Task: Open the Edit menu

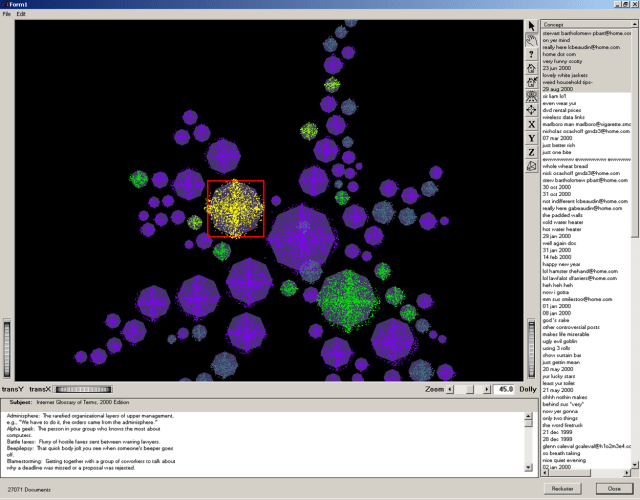Action: [x=21, y=14]
